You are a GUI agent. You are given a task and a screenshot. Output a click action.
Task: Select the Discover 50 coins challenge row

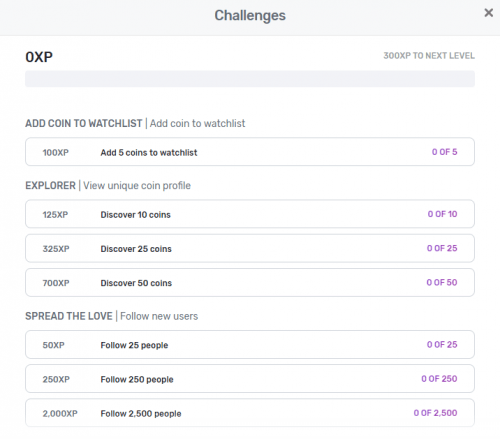click(x=250, y=282)
